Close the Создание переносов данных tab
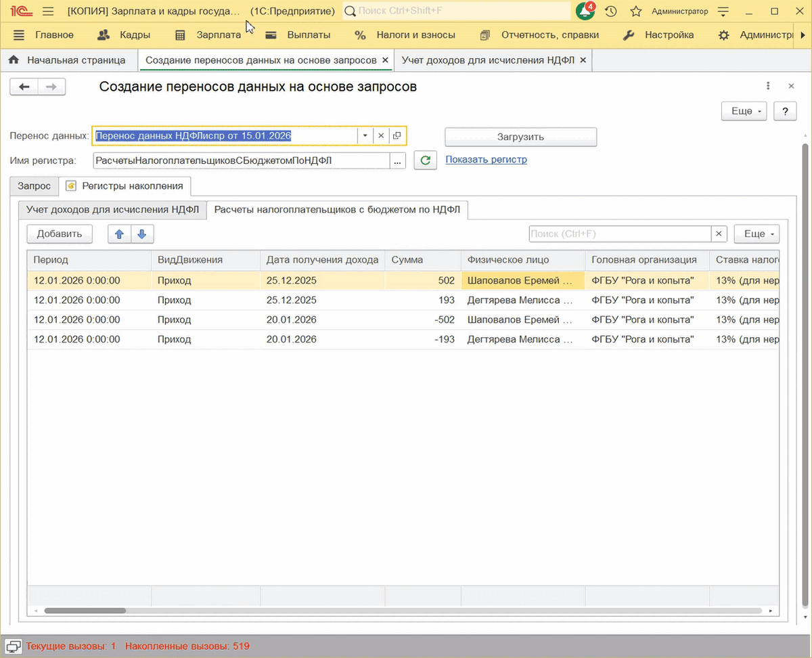Image resolution: width=812 pixels, height=658 pixels. pos(386,60)
